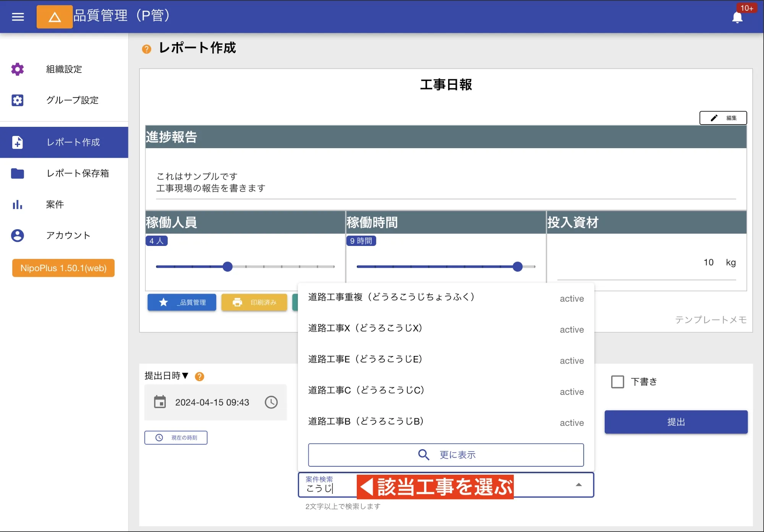
Task: Click 現在の時刻 to set current time
Action: click(x=176, y=438)
